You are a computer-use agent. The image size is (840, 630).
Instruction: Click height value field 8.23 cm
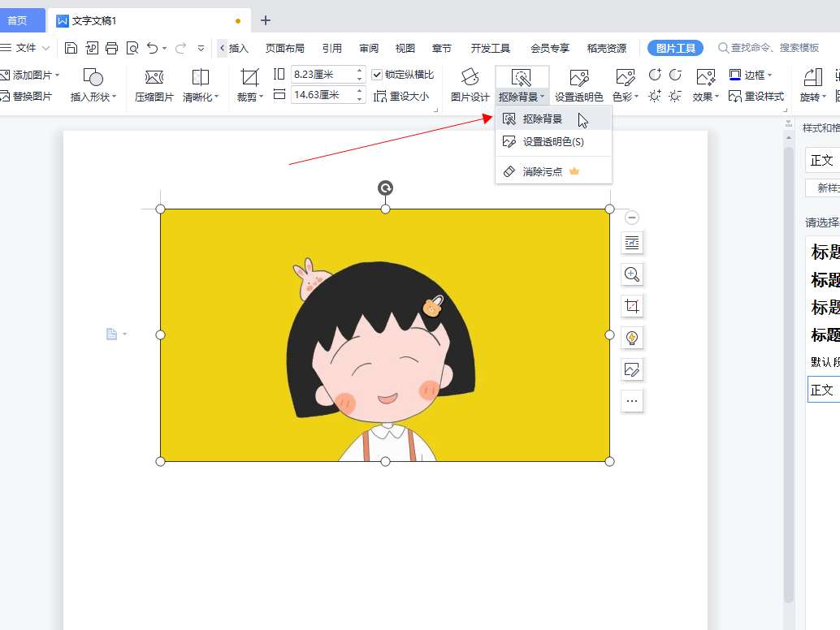click(323, 75)
